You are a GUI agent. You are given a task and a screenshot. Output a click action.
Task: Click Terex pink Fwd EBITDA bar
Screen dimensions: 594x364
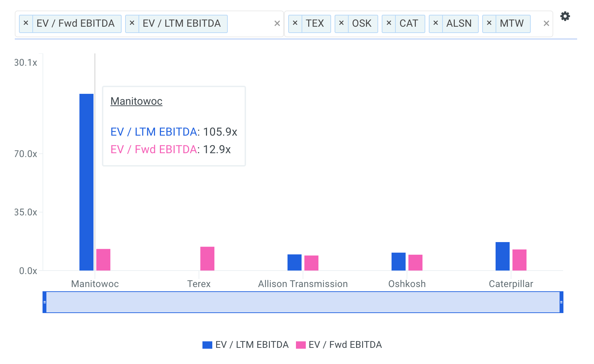tap(207, 259)
